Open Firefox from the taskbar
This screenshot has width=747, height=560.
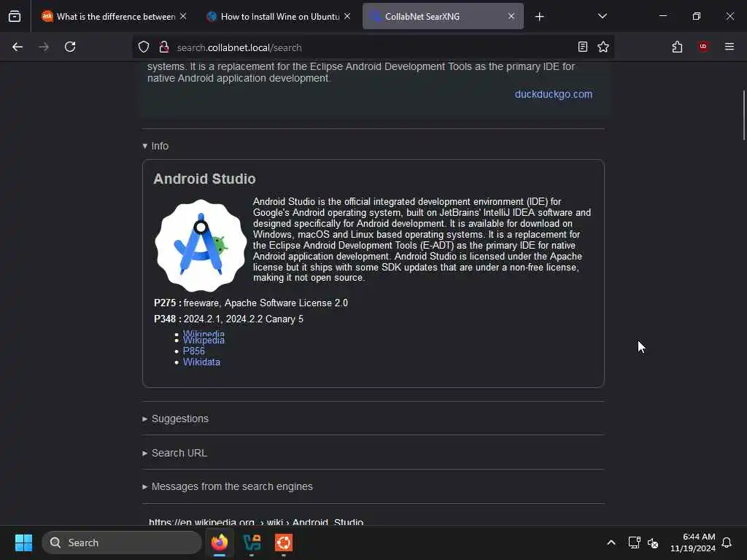tap(220, 542)
